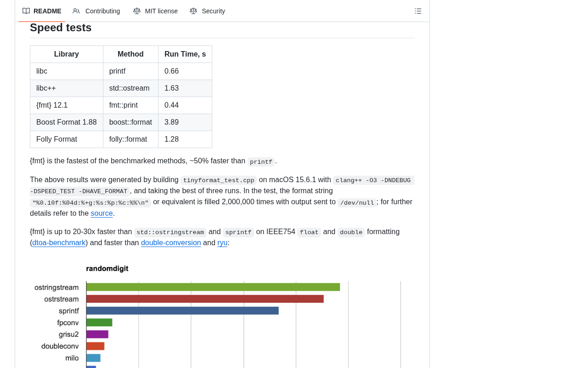Screen dimensions: 588x368
Task: Click the 'float' code snippet
Action: [x=309, y=232]
